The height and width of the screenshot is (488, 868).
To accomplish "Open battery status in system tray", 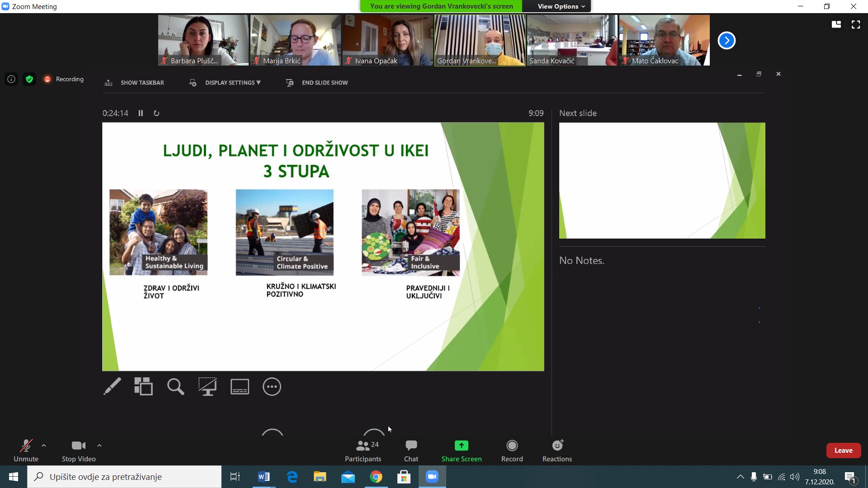I will (x=767, y=477).
